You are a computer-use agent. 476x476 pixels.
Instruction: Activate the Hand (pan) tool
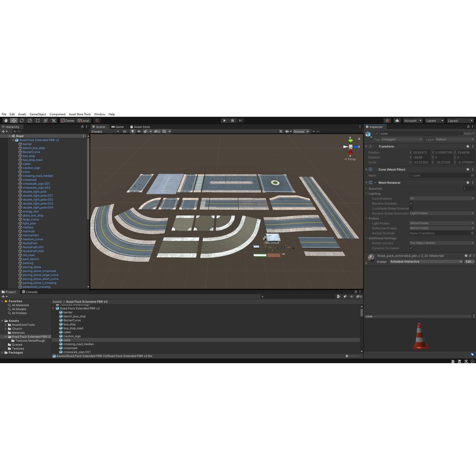(6, 120)
